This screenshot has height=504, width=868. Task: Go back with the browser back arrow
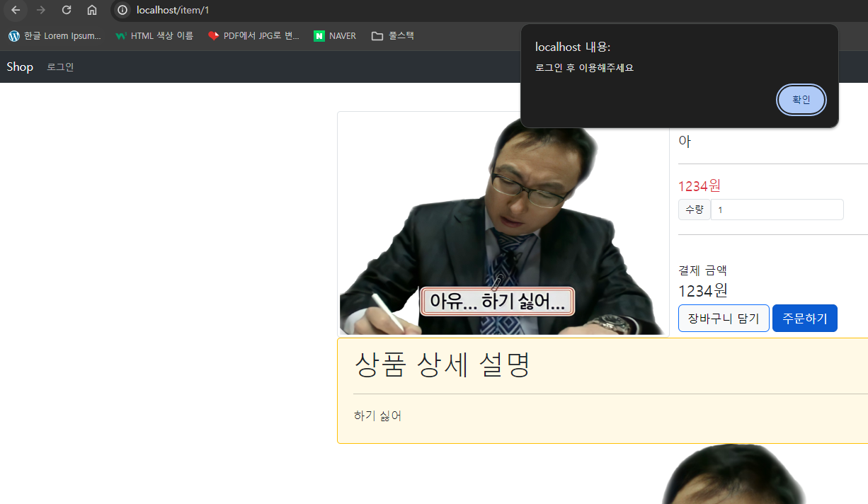coord(16,10)
